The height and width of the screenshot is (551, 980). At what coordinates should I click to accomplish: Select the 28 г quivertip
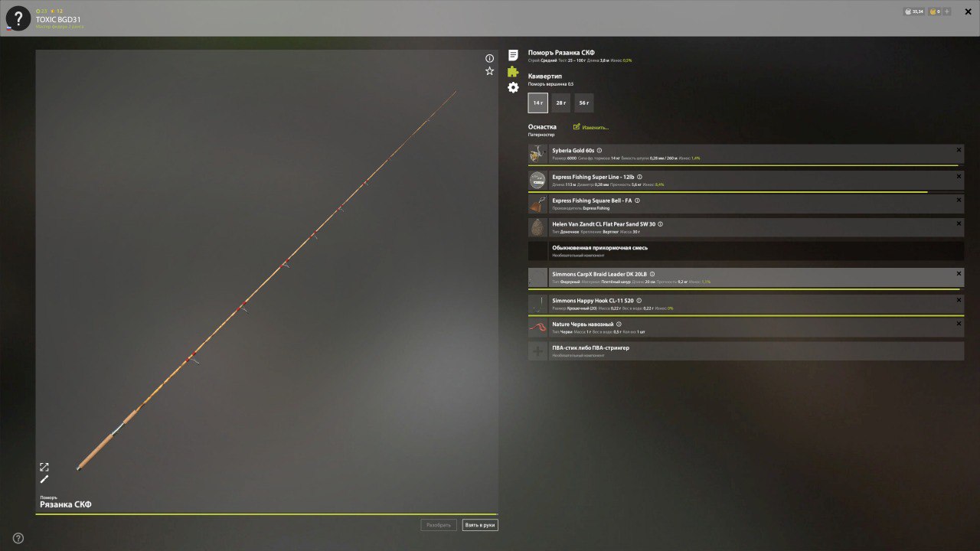[x=561, y=103]
